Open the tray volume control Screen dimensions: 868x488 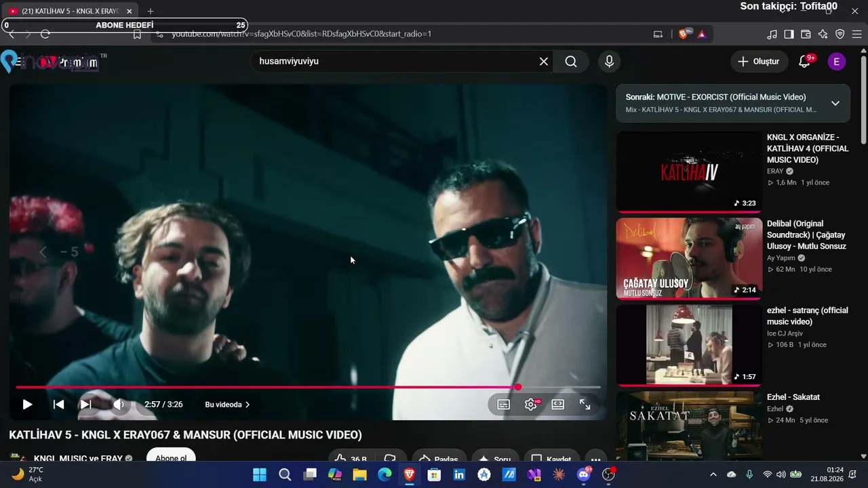781,474
